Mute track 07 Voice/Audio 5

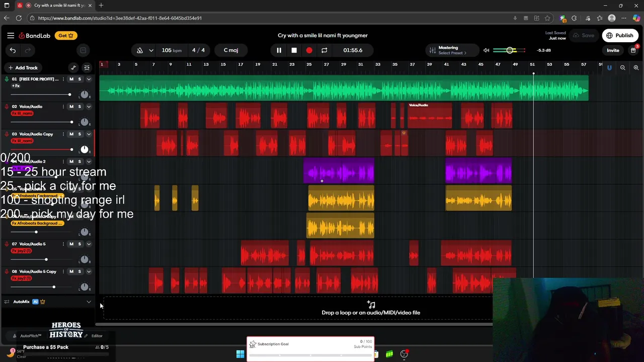71,244
